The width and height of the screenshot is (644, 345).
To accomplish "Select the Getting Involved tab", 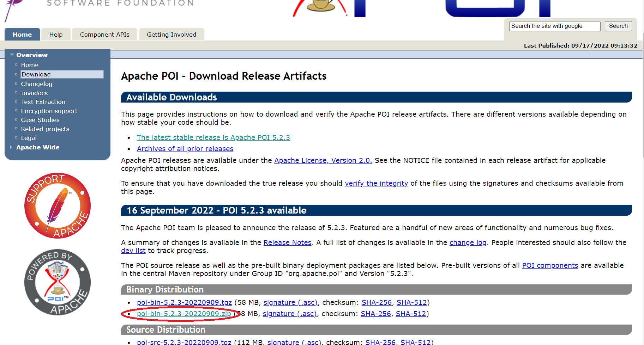I will pyautogui.click(x=171, y=34).
